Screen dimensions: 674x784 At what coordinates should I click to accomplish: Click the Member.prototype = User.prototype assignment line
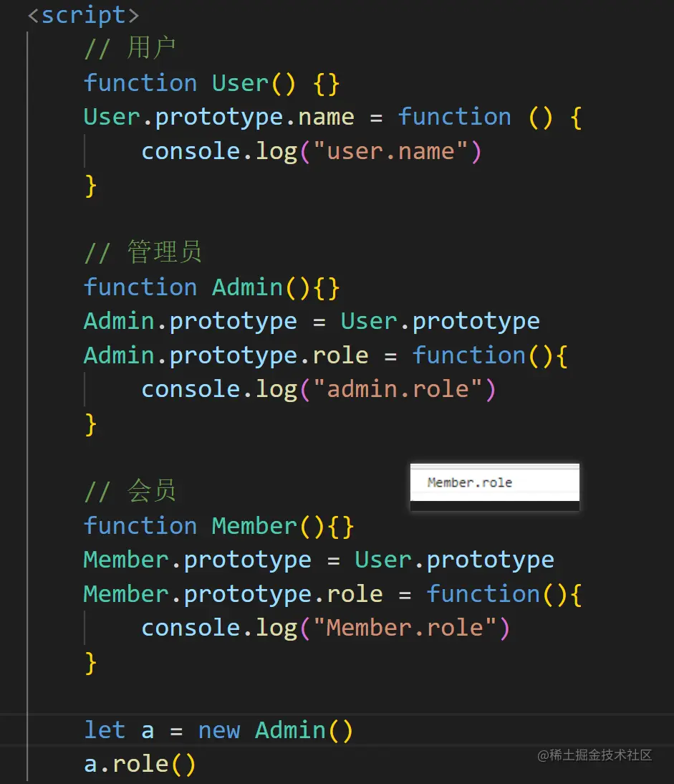pos(319,560)
